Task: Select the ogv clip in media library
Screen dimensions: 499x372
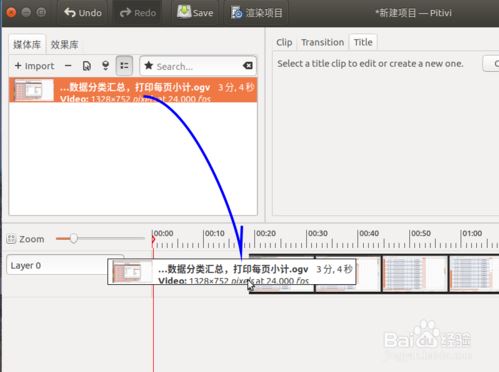Action: pos(133,90)
